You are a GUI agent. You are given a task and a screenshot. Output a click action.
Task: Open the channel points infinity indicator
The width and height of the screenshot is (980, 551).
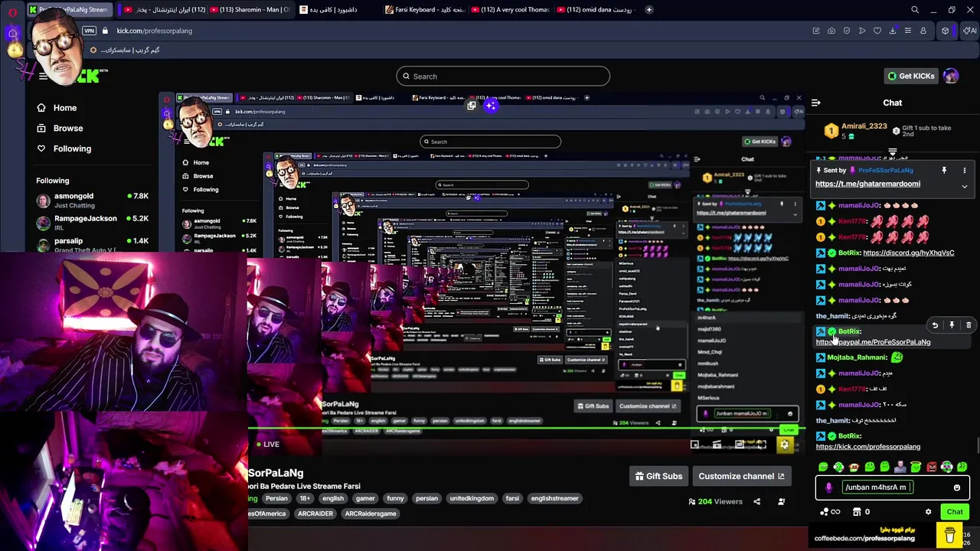tap(830, 512)
